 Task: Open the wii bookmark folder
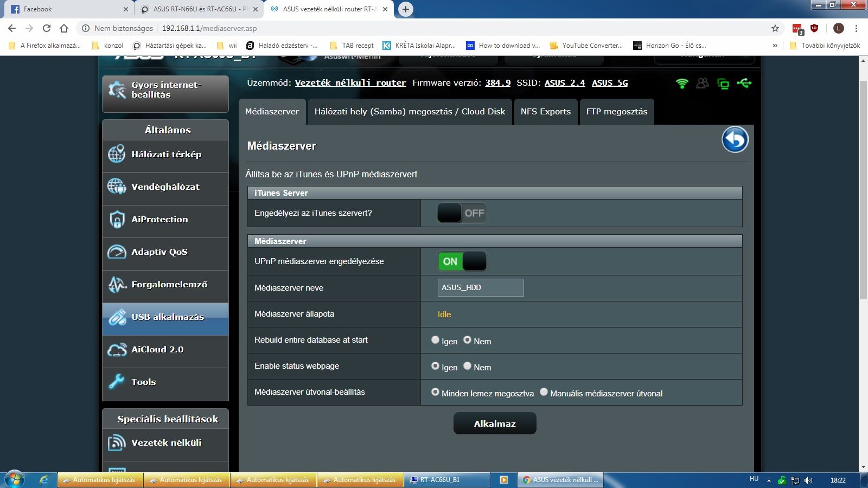tap(227, 46)
